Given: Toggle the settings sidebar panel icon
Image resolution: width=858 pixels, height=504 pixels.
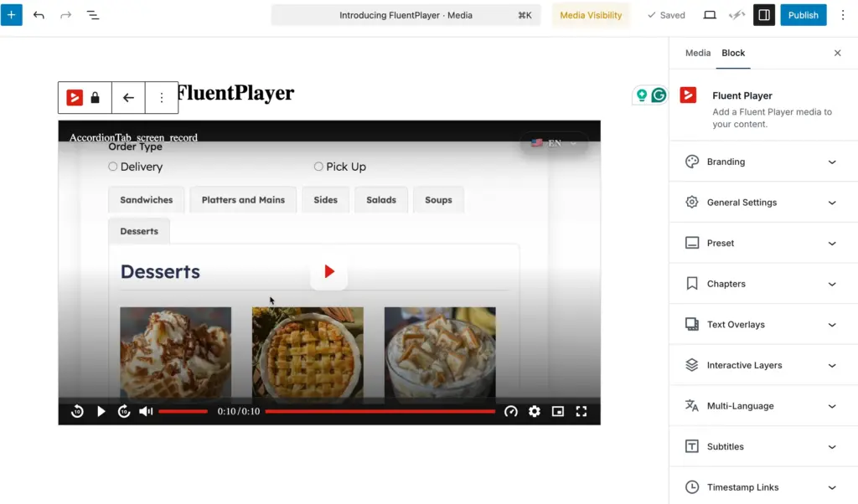Looking at the screenshot, I should (x=763, y=14).
